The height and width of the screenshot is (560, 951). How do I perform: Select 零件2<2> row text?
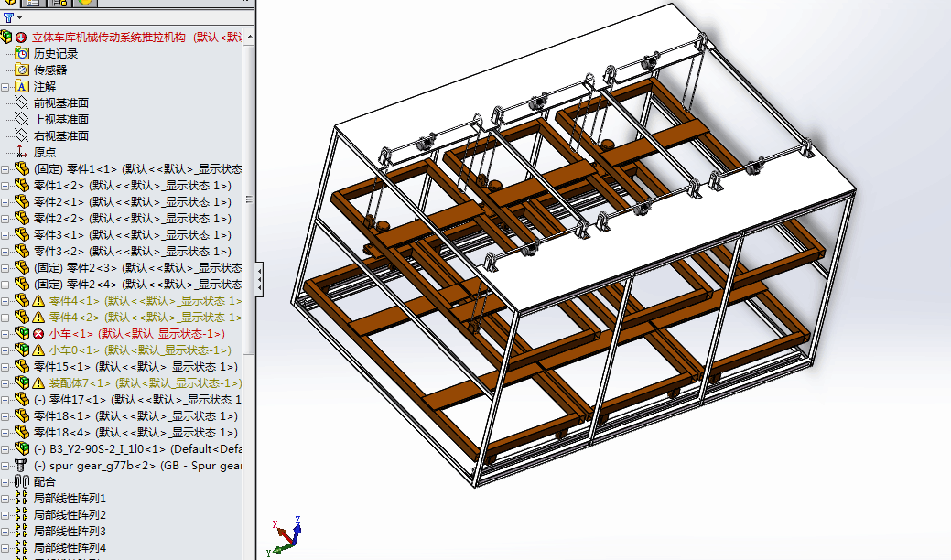[132, 218]
